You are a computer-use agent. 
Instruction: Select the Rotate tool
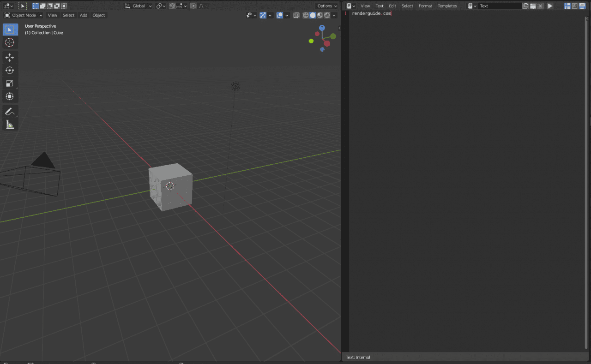coord(10,70)
